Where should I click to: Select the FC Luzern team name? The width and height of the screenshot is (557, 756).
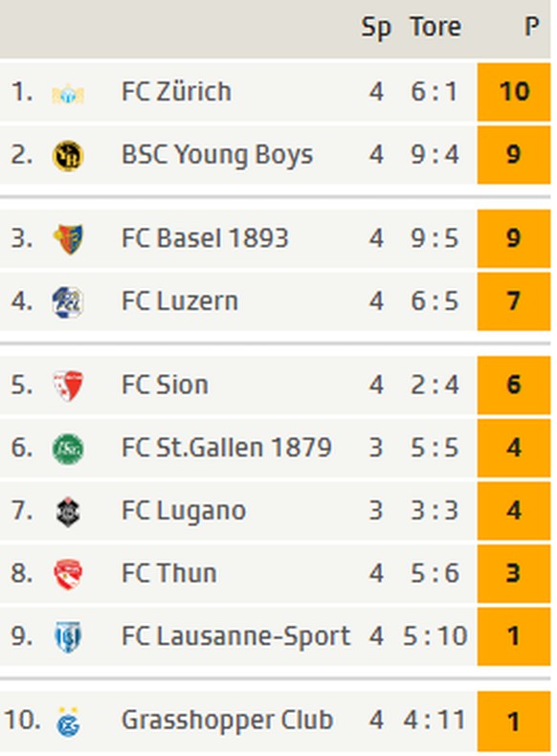[180, 301]
